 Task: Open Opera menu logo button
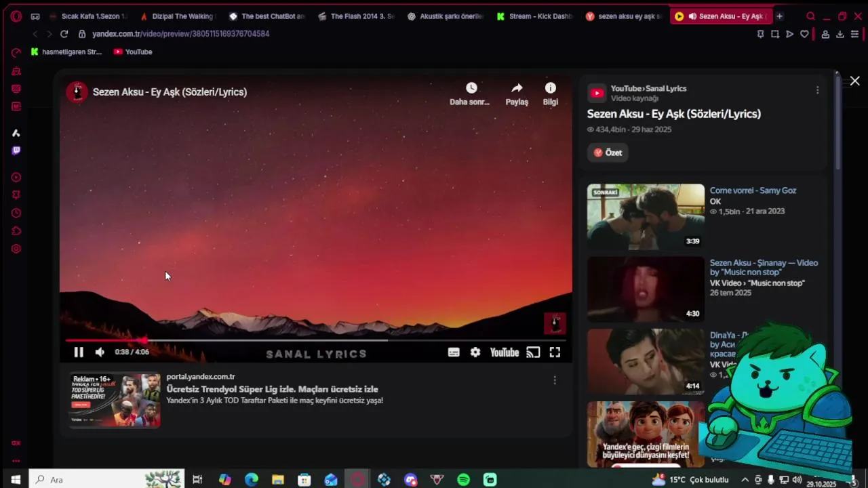(x=16, y=16)
